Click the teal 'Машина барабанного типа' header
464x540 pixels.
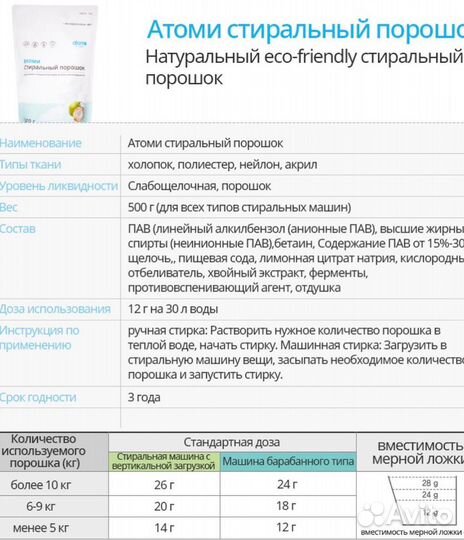click(288, 461)
